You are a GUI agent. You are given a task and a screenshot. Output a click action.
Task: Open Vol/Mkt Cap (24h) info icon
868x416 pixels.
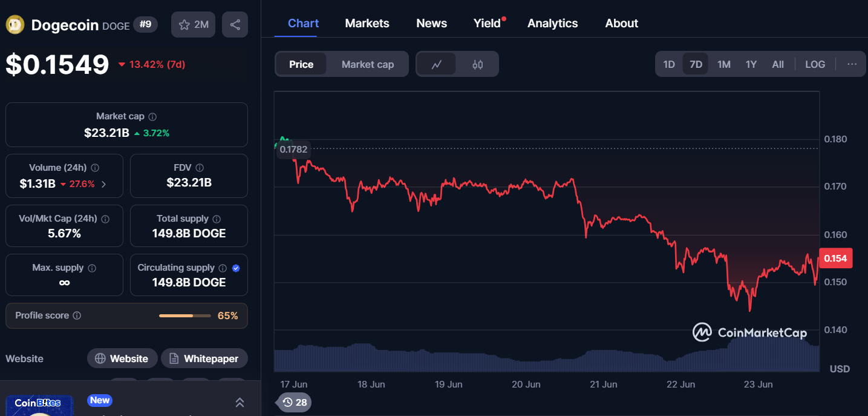(x=105, y=219)
